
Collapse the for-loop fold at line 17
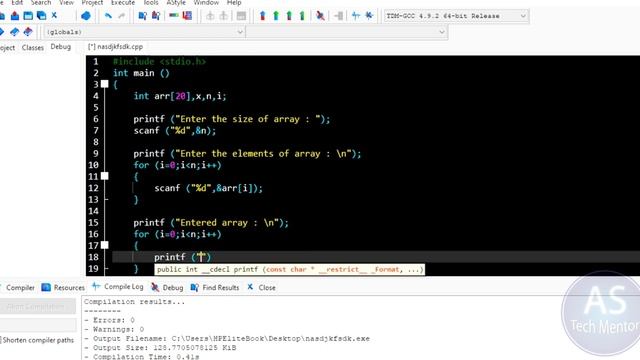point(105,245)
